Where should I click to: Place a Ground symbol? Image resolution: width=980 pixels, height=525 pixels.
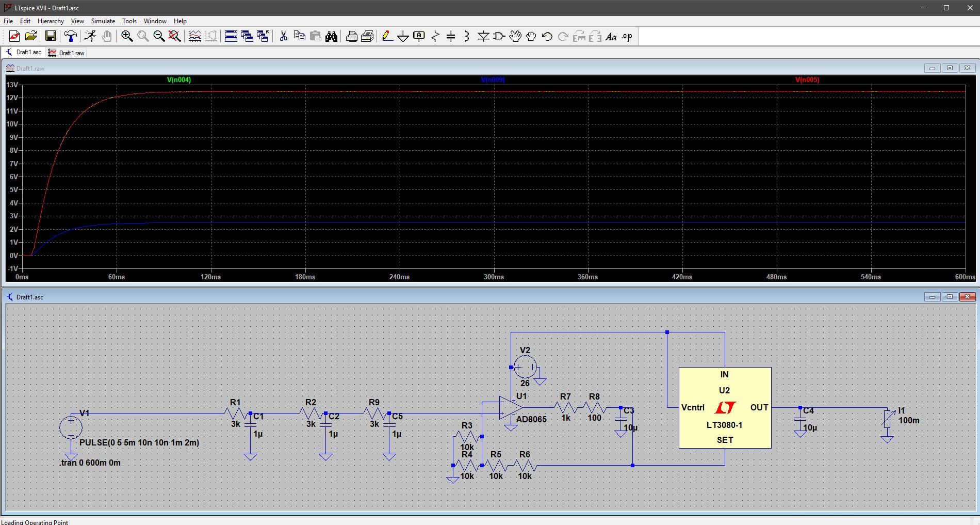(403, 36)
